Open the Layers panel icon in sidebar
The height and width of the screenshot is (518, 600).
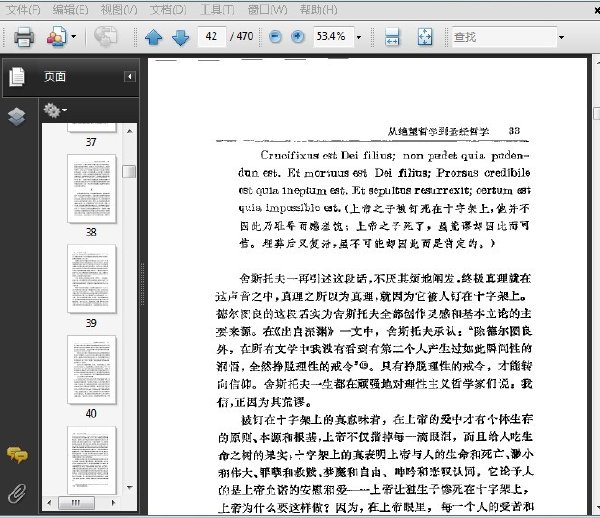(x=17, y=117)
